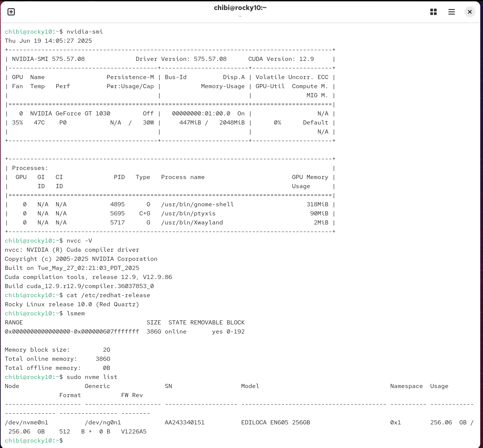Click the /usr/bin/ptyxis process entry
The height and width of the screenshot is (448, 483).
pyautogui.click(x=188, y=214)
